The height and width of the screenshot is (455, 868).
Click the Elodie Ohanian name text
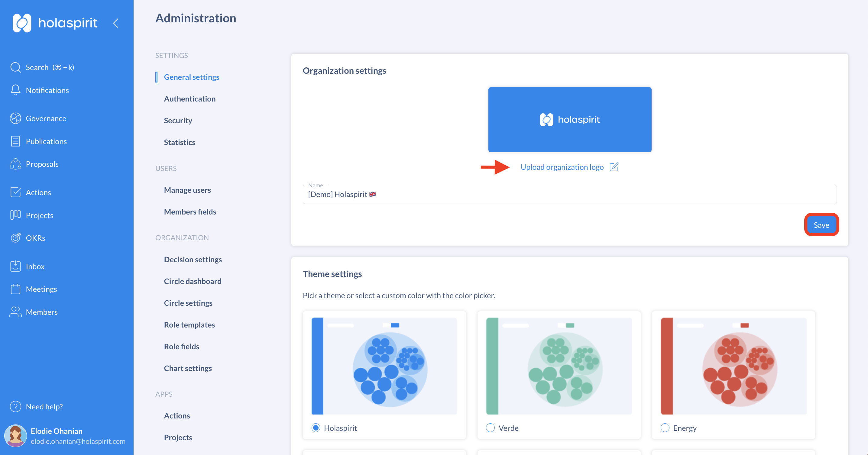click(56, 431)
